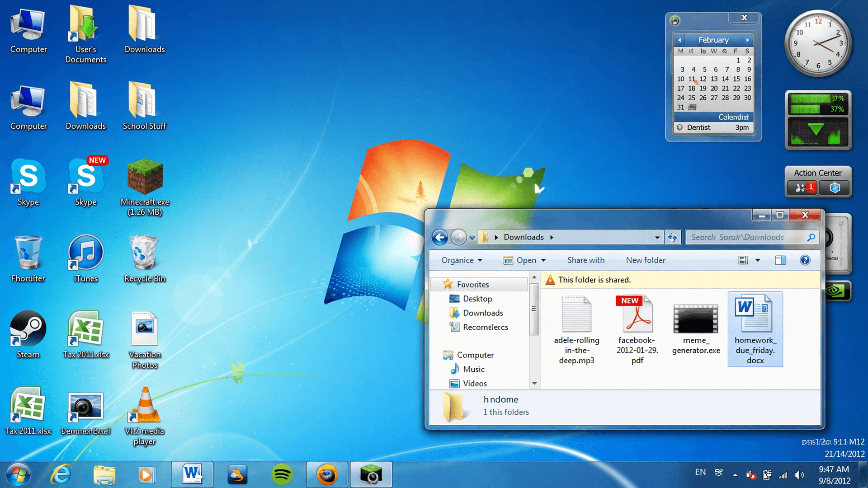Select homework_due_friday.docx file
Screen dimensions: 868x488
[755, 329]
